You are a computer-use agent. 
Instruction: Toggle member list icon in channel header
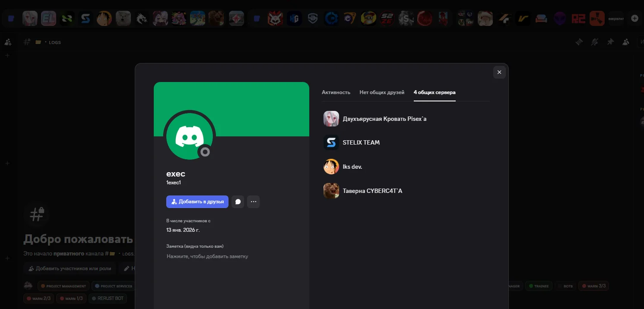point(626,42)
